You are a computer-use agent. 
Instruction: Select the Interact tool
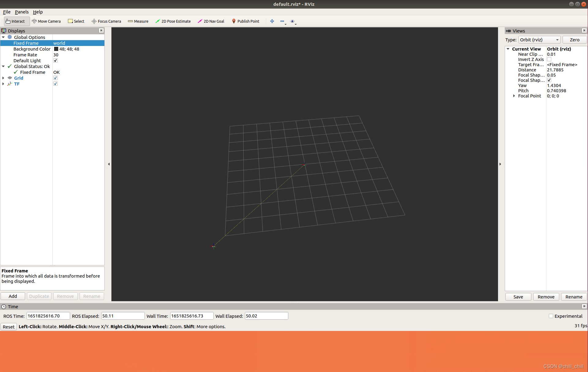pos(15,21)
